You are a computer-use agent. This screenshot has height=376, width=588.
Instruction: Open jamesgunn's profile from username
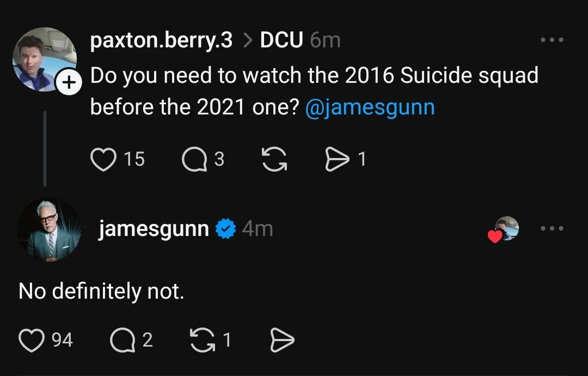click(154, 229)
